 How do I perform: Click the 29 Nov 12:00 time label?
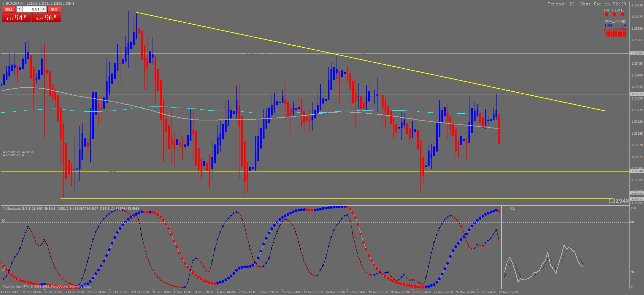coord(508,292)
